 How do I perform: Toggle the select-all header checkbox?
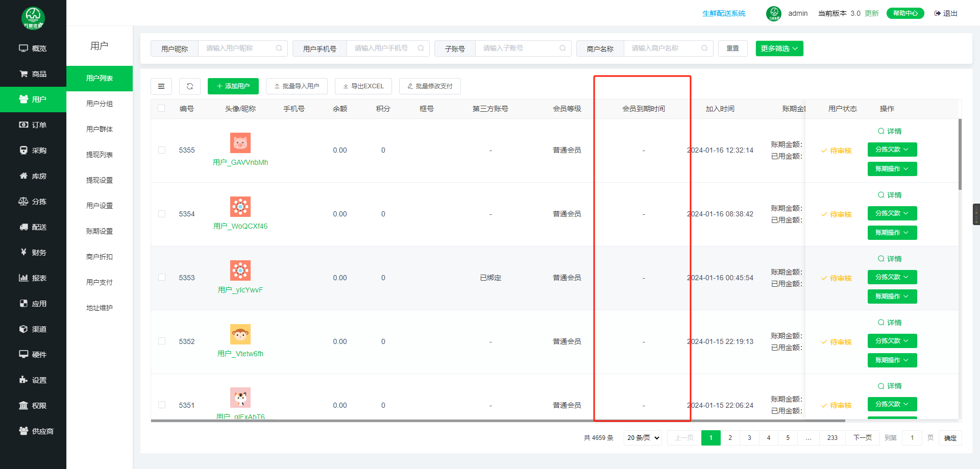(x=161, y=108)
